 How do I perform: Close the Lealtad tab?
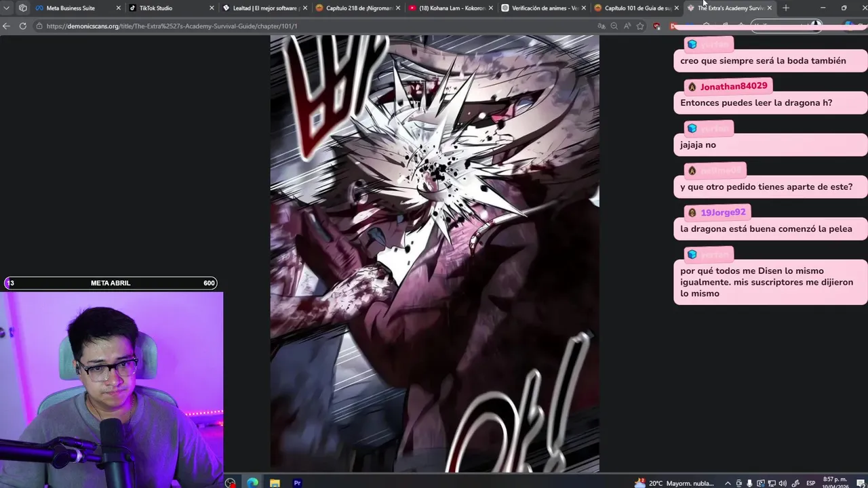click(304, 8)
